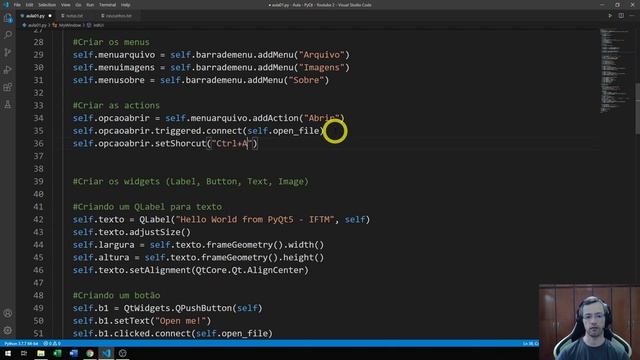Click the webcam overlay of the presenter
640x360 pixels.
(589, 322)
